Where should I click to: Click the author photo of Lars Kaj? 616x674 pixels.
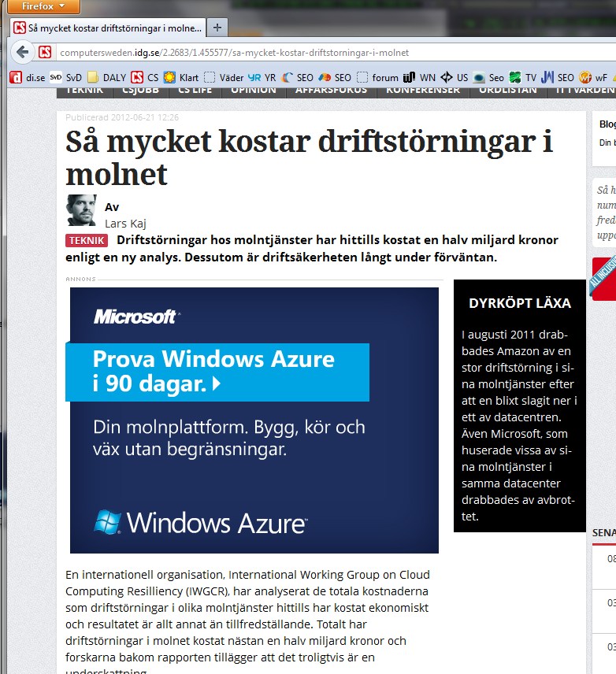[x=81, y=210]
